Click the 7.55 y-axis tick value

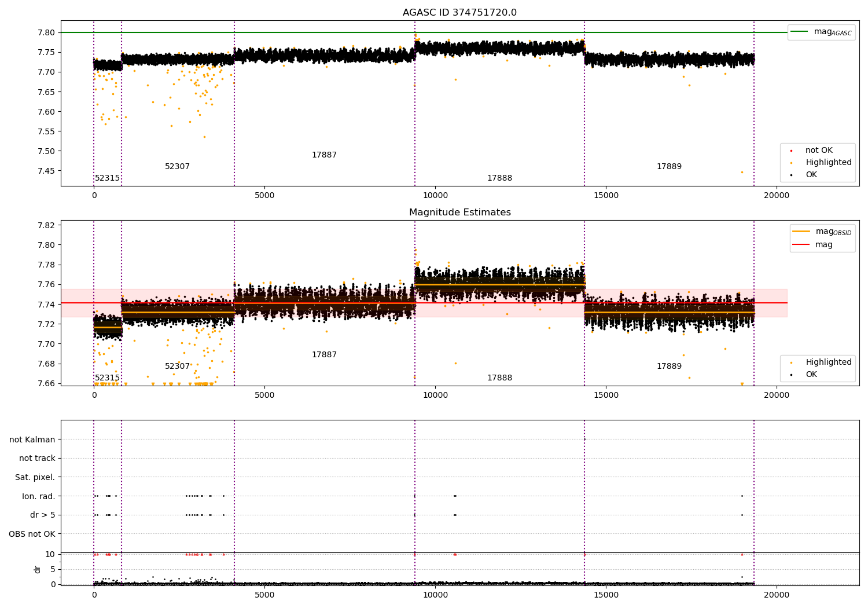click(x=46, y=131)
